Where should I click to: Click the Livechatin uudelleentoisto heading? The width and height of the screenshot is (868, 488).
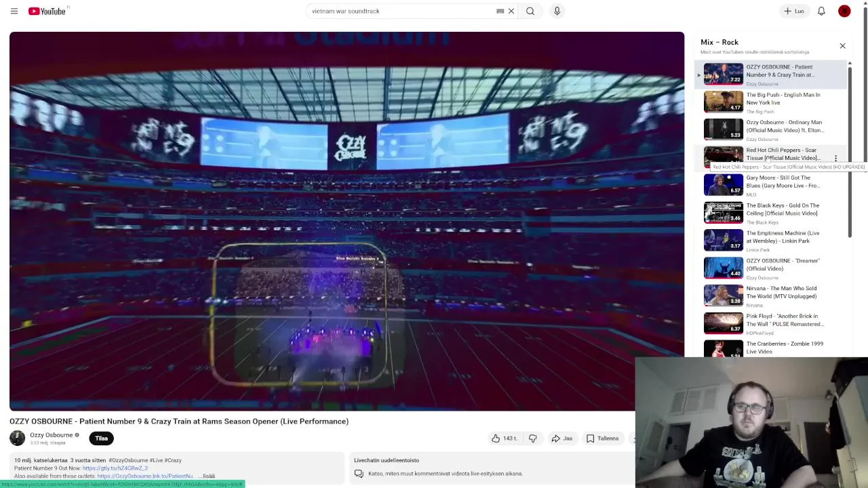click(x=387, y=460)
